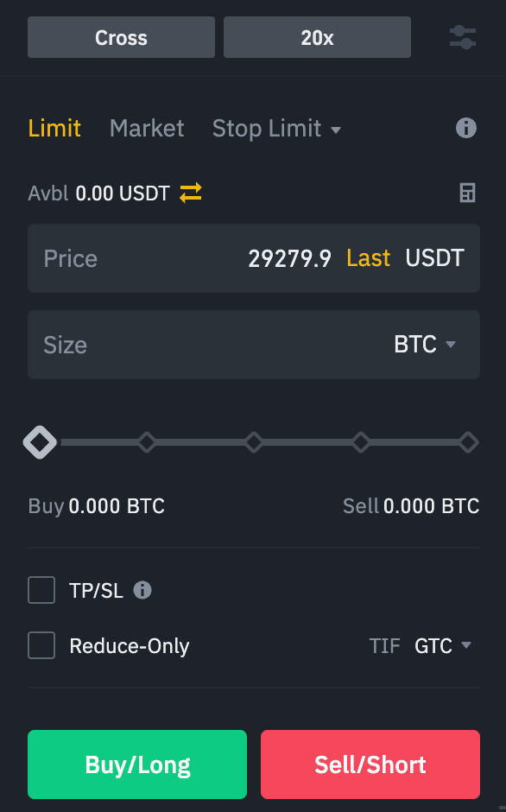
Task: Open the order preferences sliders icon
Action: tap(463, 37)
